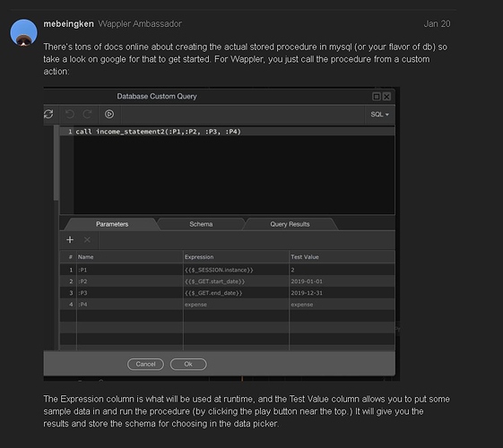503x448 pixels.
Task: Select the Parameters tab
Action: coord(112,224)
